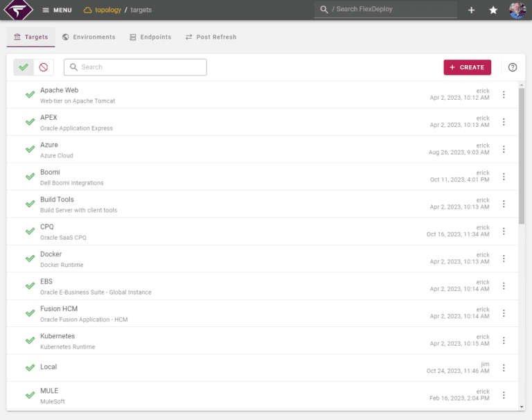Open CPQ row options menu
This screenshot has height=420, width=532.
504,231
